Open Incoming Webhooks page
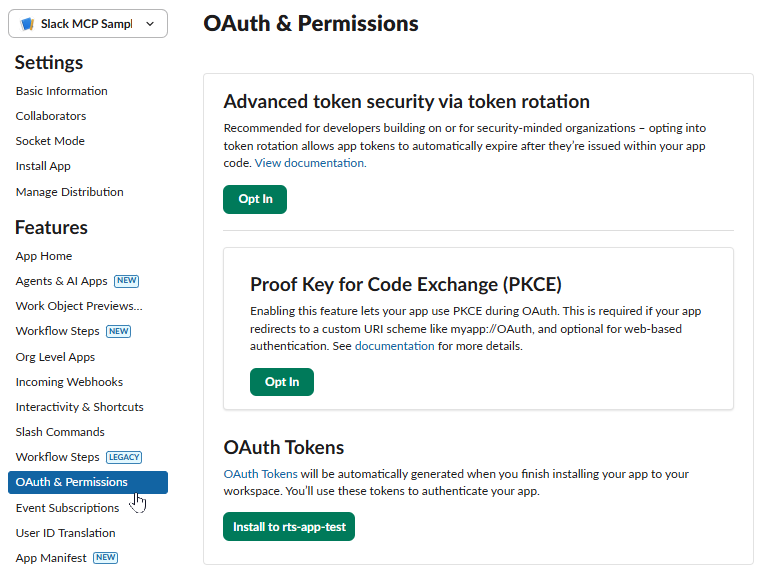 point(69,382)
